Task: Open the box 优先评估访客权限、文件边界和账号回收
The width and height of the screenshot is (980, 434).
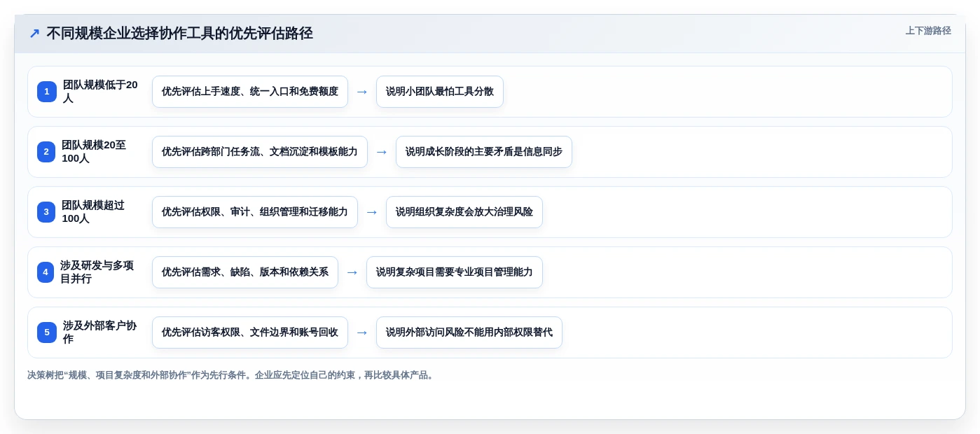Action: click(x=250, y=332)
